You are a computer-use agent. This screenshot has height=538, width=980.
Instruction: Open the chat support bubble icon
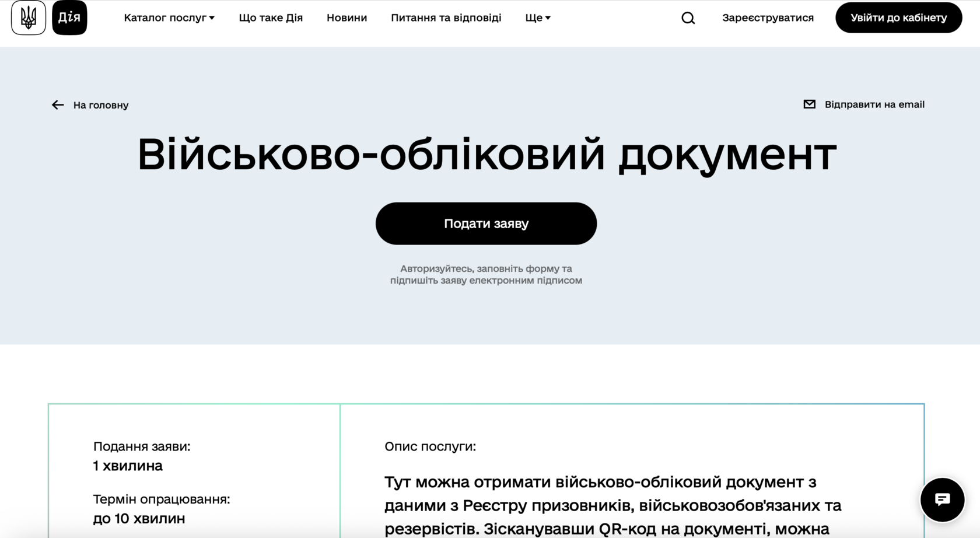pos(942,499)
